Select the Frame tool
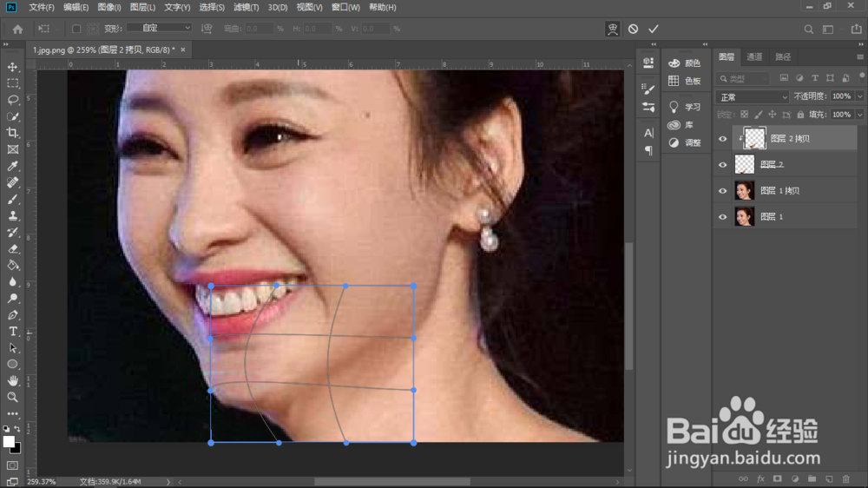This screenshot has height=488, width=868. coord(12,149)
